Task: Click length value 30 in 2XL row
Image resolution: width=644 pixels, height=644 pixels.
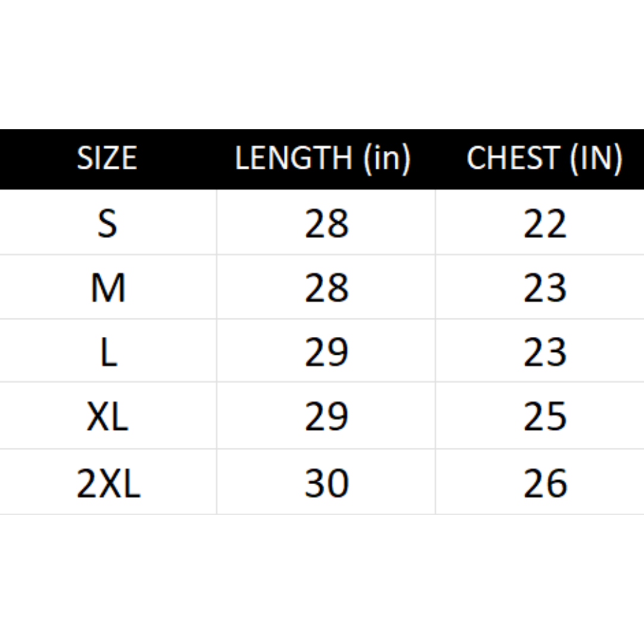Action: click(x=326, y=483)
